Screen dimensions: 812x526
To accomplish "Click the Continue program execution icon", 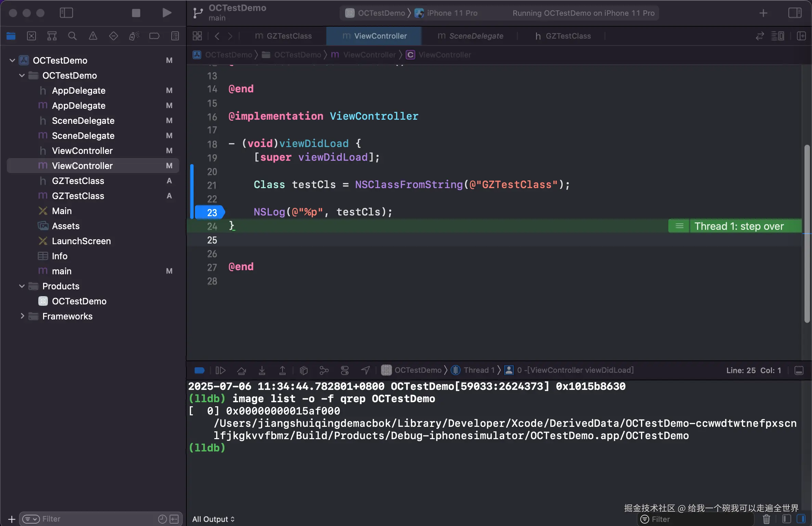I will pos(221,370).
